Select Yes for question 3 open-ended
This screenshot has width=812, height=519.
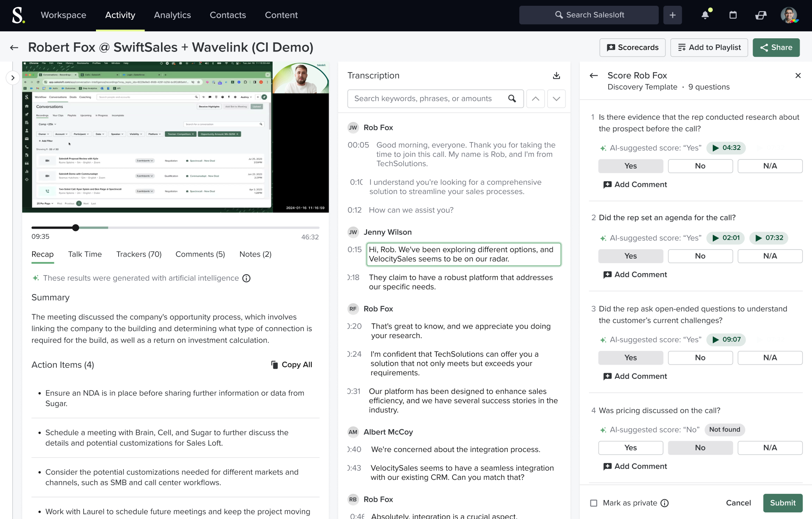click(630, 358)
